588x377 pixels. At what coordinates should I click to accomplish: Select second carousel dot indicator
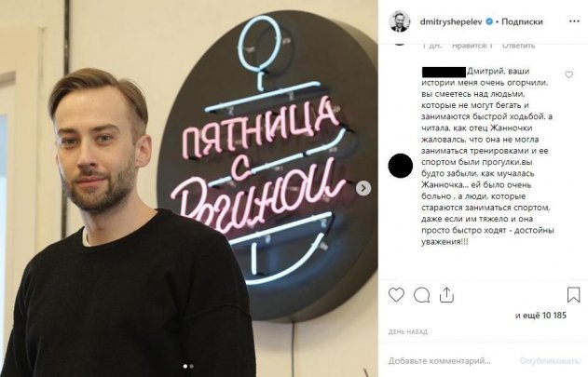click(x=192, y=366)
